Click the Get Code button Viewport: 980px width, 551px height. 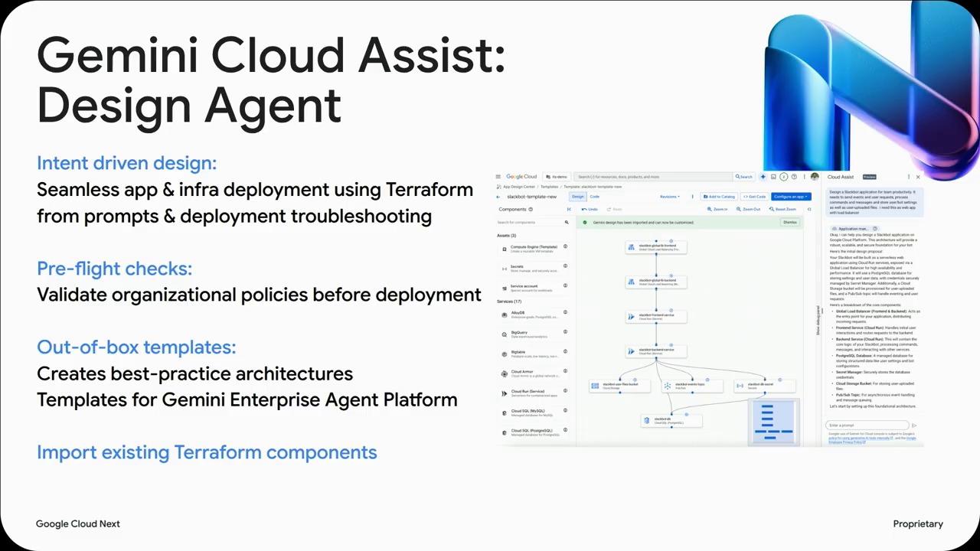pos(753,197)
